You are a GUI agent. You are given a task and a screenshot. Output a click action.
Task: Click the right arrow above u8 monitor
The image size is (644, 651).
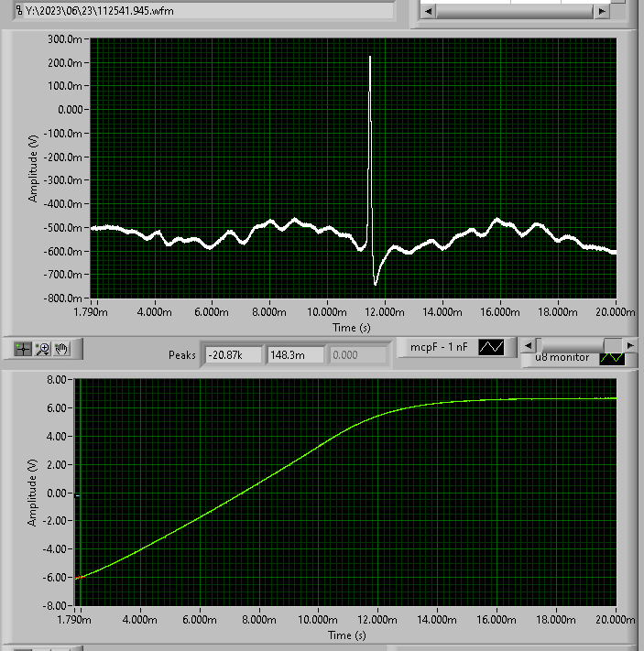click(630, 345)
